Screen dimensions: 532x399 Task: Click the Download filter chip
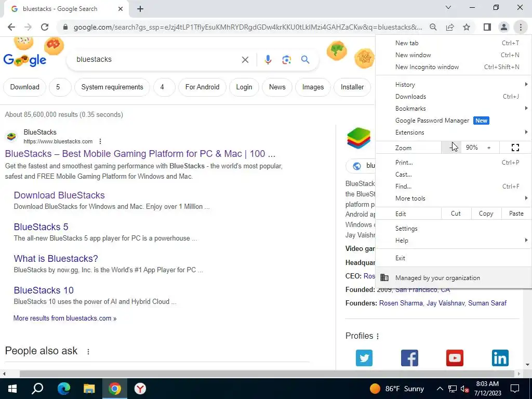pos(25,87)
